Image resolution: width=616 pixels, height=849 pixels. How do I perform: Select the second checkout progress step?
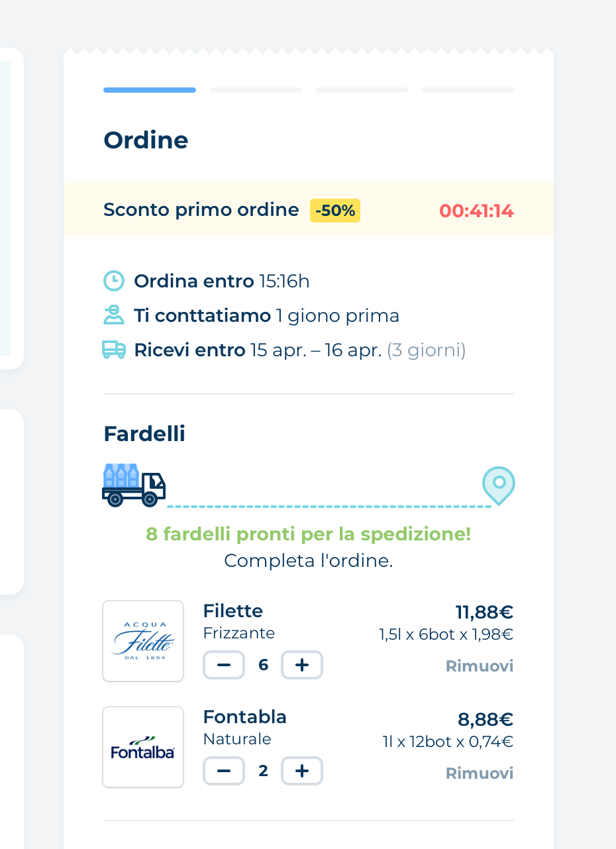tap(256, 90)
